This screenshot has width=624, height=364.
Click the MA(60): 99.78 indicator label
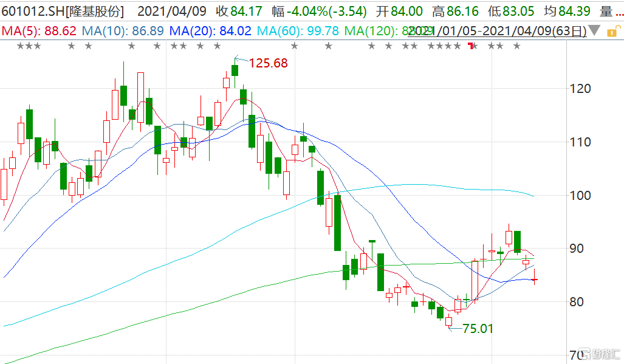(x=298, y=30)
